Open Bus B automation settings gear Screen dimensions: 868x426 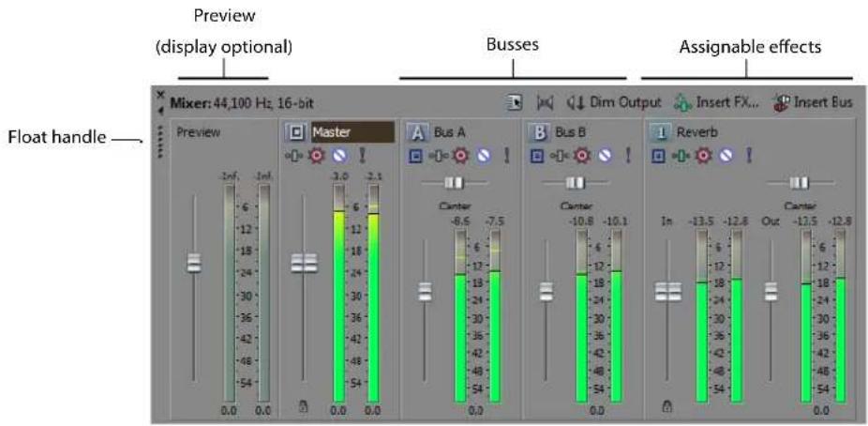click(x=580, y=156)
